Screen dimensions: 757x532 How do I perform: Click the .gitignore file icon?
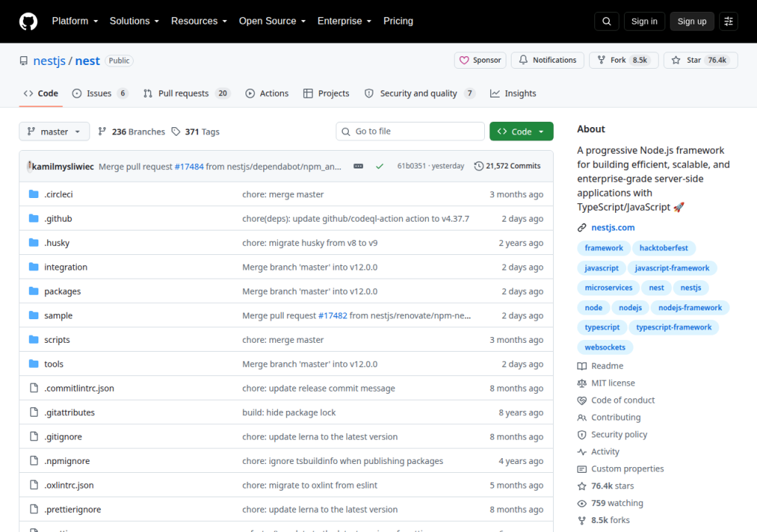point(33,437)
